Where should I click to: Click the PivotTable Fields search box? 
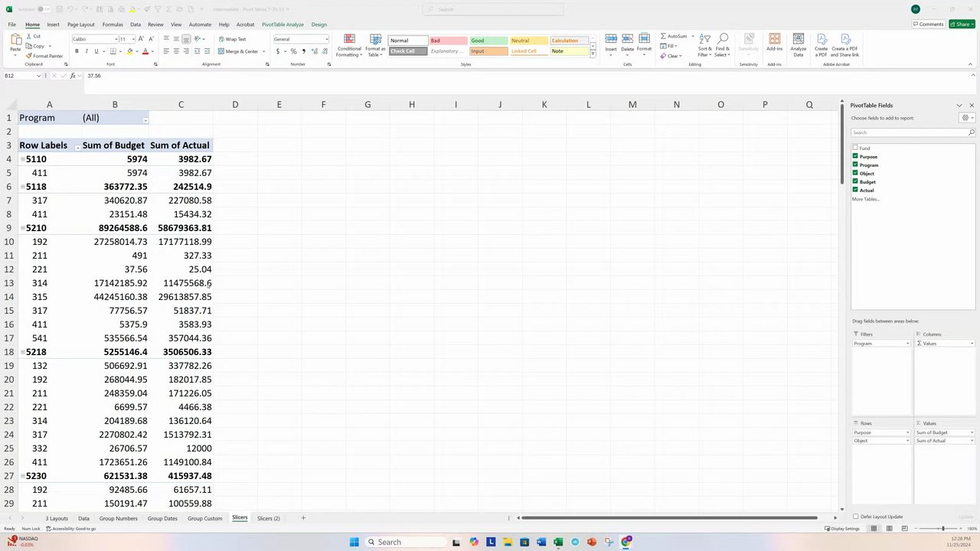point(913,132)
